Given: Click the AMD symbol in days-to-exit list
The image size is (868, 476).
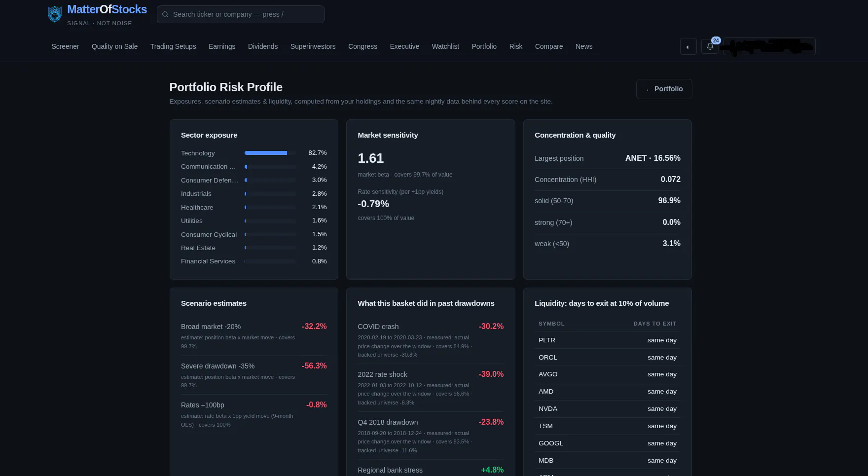Looking at the screenshot, I should coord(546,392).
